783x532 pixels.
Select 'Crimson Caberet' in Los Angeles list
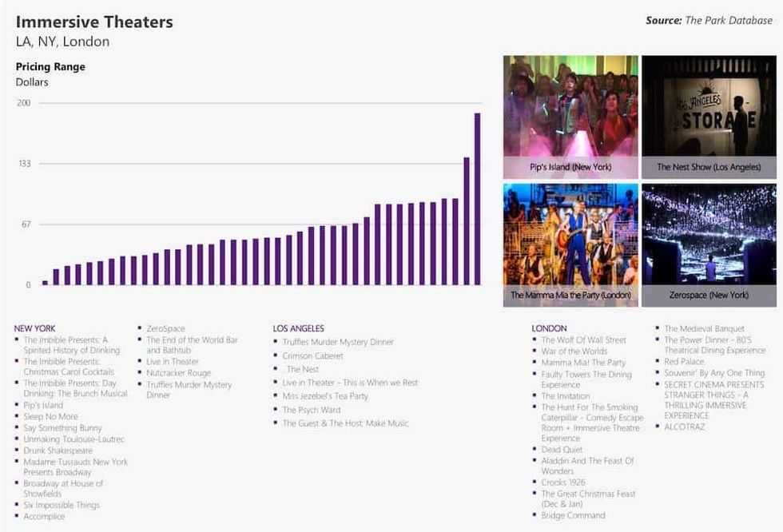(x=312, y=355)
